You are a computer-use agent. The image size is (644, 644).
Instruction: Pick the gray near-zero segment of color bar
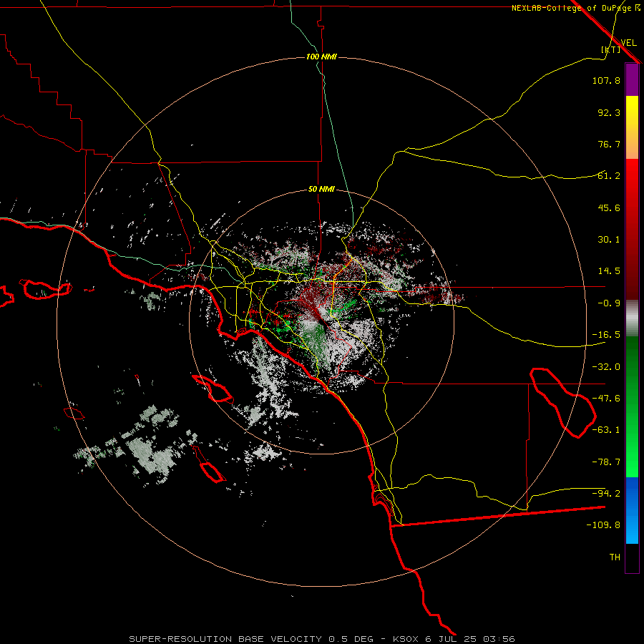click(x=632, y=318)
